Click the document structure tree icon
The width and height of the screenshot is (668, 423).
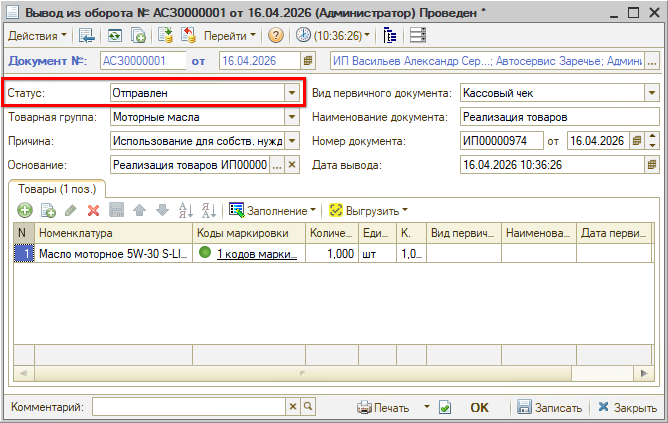391,35
